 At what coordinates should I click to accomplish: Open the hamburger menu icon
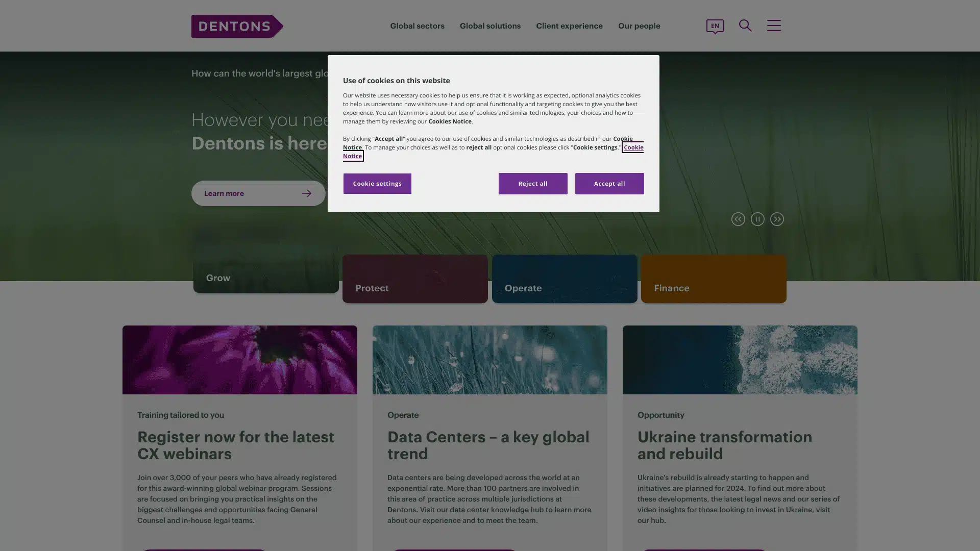click(774, 26)
